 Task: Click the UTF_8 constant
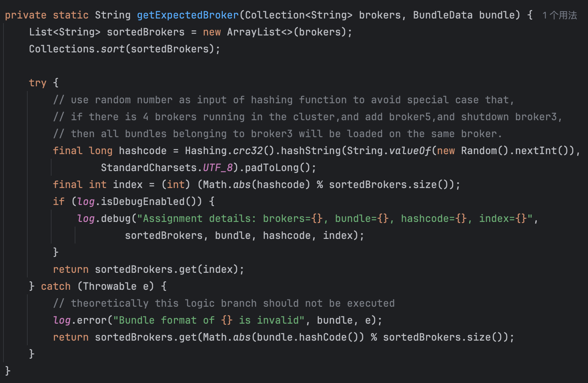[217, 168]
